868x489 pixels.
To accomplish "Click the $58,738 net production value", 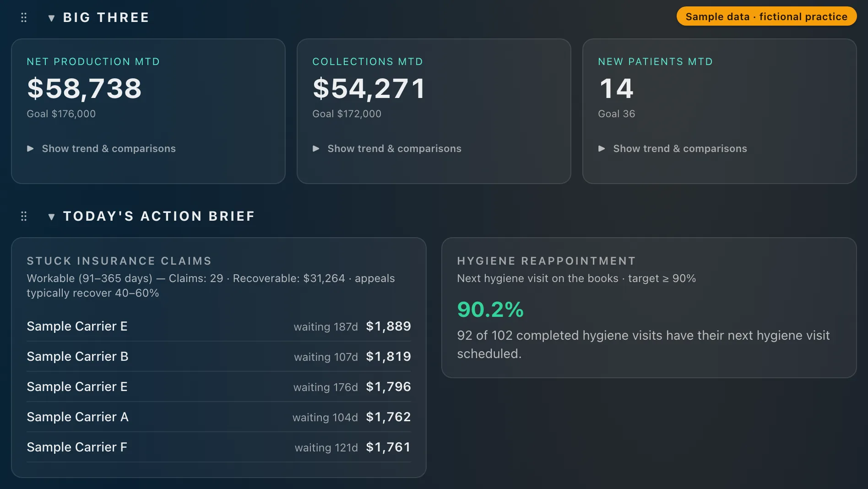I will point(85,88).
